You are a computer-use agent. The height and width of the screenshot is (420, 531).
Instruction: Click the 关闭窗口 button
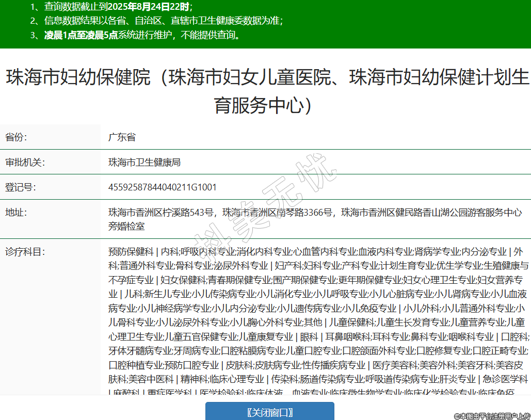point(269,412)
